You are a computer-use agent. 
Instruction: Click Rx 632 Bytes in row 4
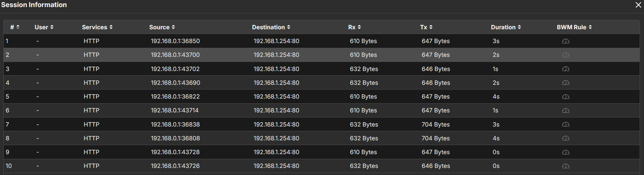point(364,83)
